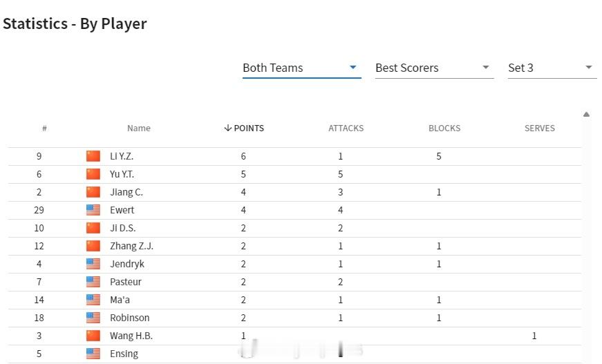
Task: Click the China flag next to Li Y.Z.
Action: (x=93, y=156)
